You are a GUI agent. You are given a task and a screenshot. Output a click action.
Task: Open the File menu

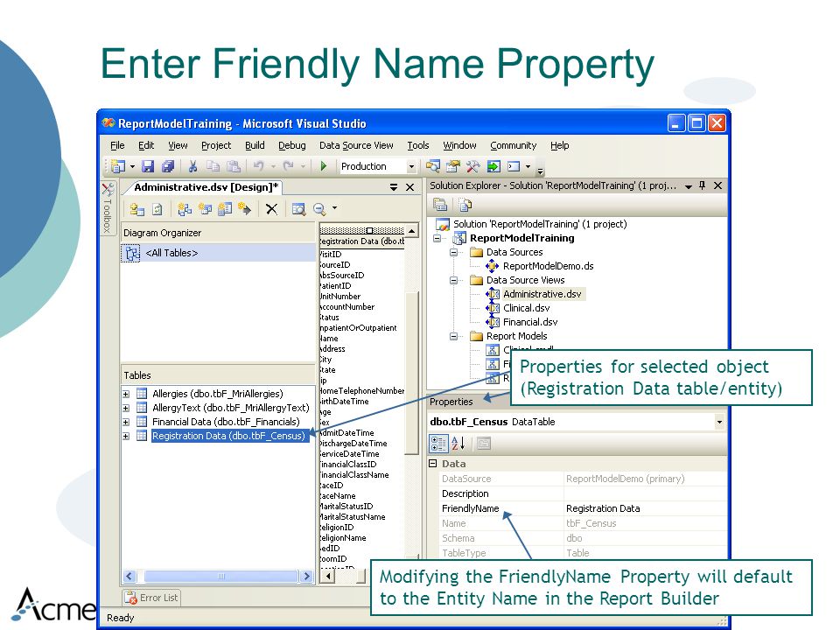117,145
